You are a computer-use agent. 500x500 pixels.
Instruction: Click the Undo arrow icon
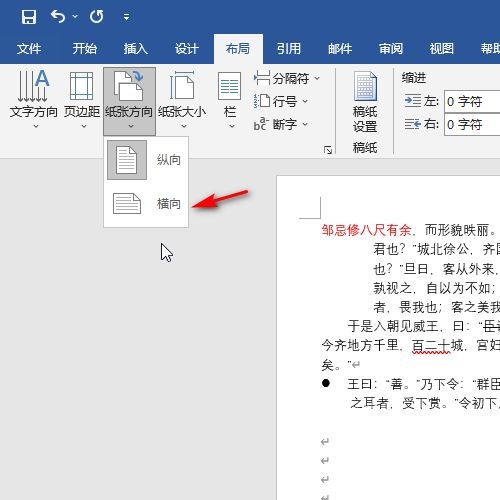coord(58,16)
